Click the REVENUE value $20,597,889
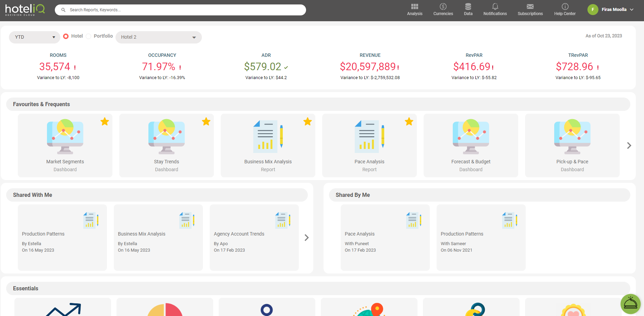The width and height of the screenshot is (644, 316). [x=368, y=66]
